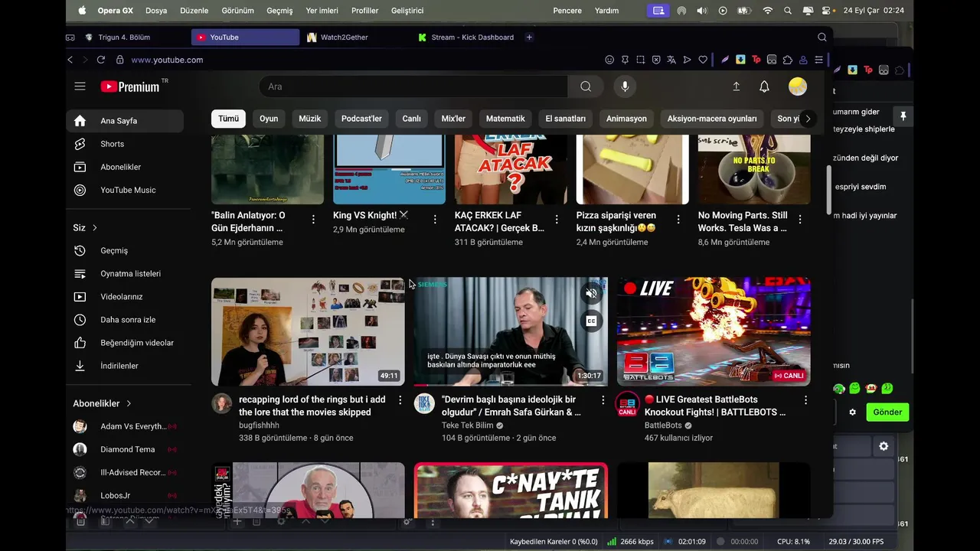
Task: Open the bugfishhhh channel link
Action: coord(259,425)
